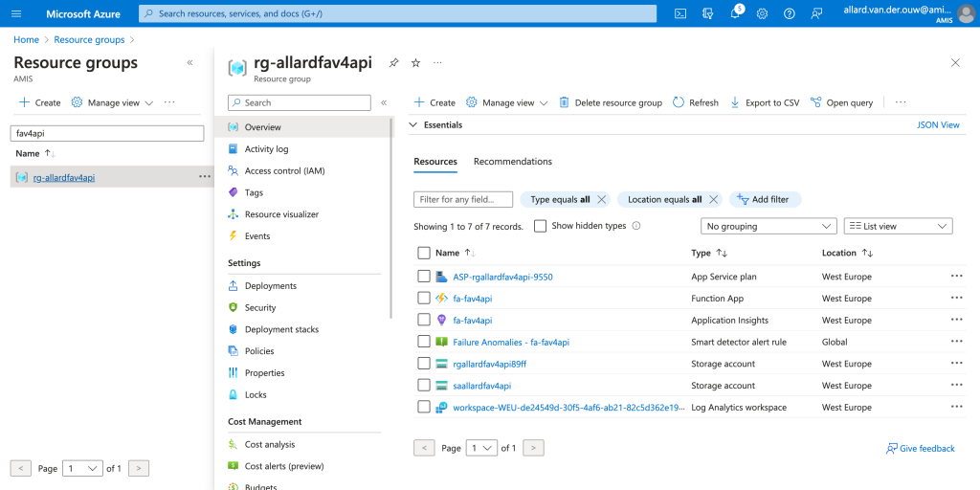Open portal settings gear icon

[762, 13]
